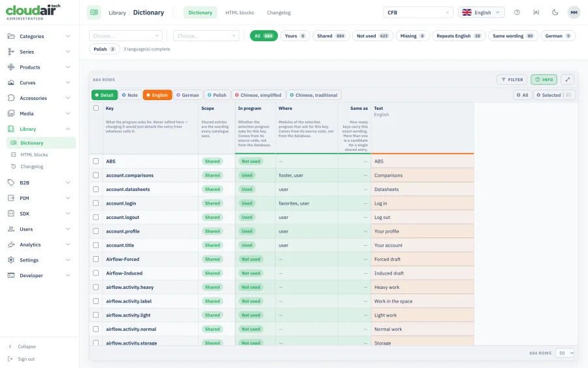Image resolution: width=588 pixels, height=368 pixels.
Task: Click the Media icon in sidebar
Action: coord(11,113)
